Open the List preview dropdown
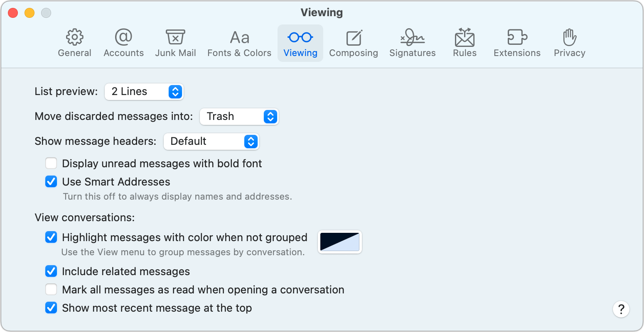The image size is (644, 332). pos(144,92)
